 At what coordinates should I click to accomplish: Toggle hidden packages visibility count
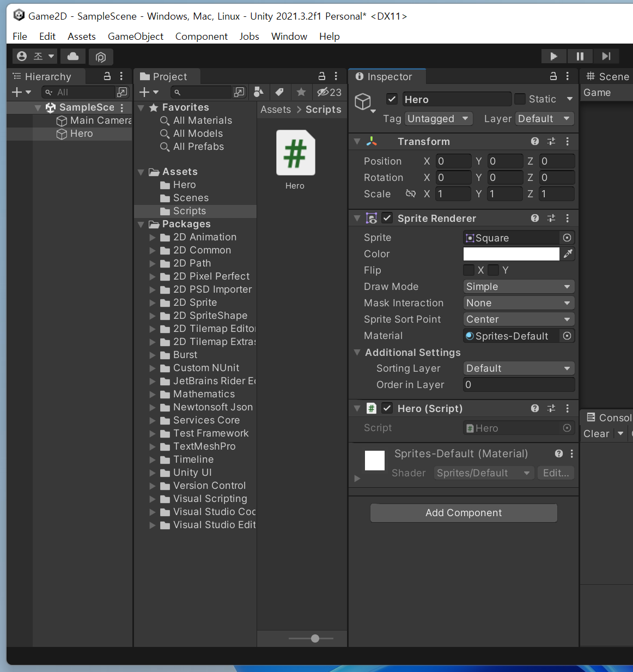point(329,92)
